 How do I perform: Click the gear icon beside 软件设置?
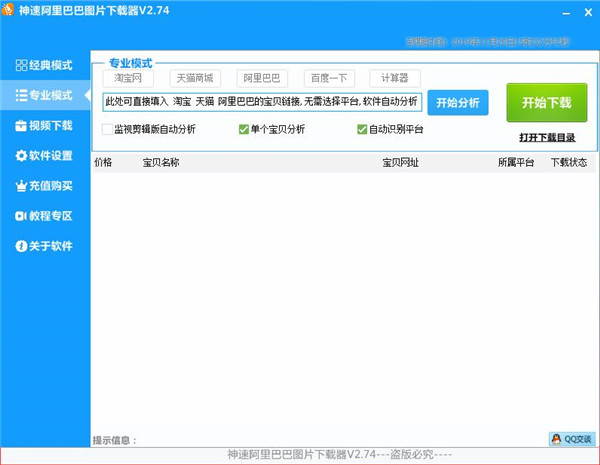coord(21,155)
